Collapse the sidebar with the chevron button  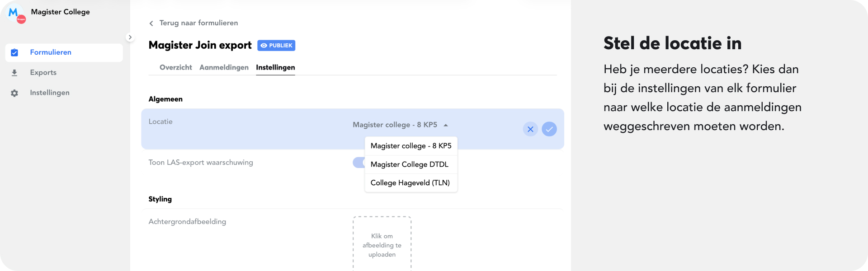click(x=130, y=37)
